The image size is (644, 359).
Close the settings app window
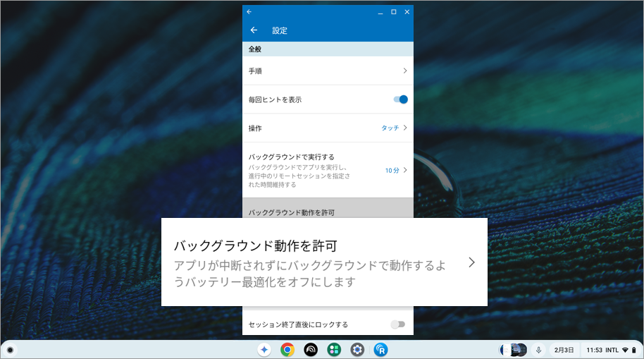[x=407, y=12]
